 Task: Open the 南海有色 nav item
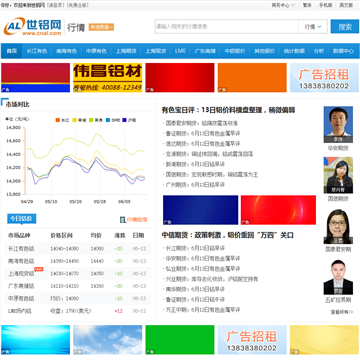pyautogui.click(x=66, y=51)
